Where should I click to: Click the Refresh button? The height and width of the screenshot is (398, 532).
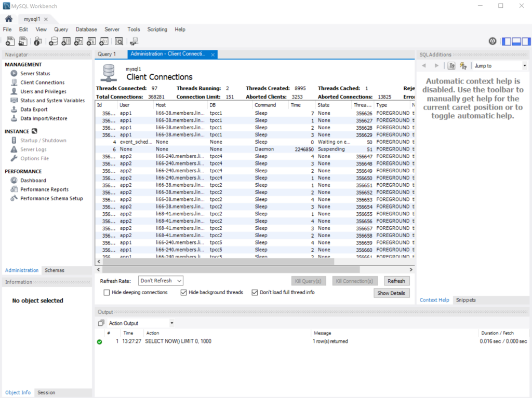coord(396,281)
